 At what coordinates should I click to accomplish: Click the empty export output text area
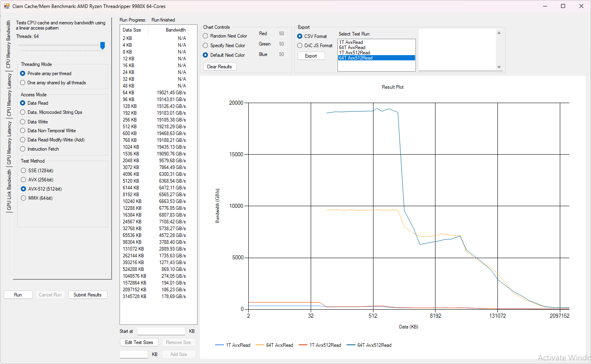[x=457, y=50]
